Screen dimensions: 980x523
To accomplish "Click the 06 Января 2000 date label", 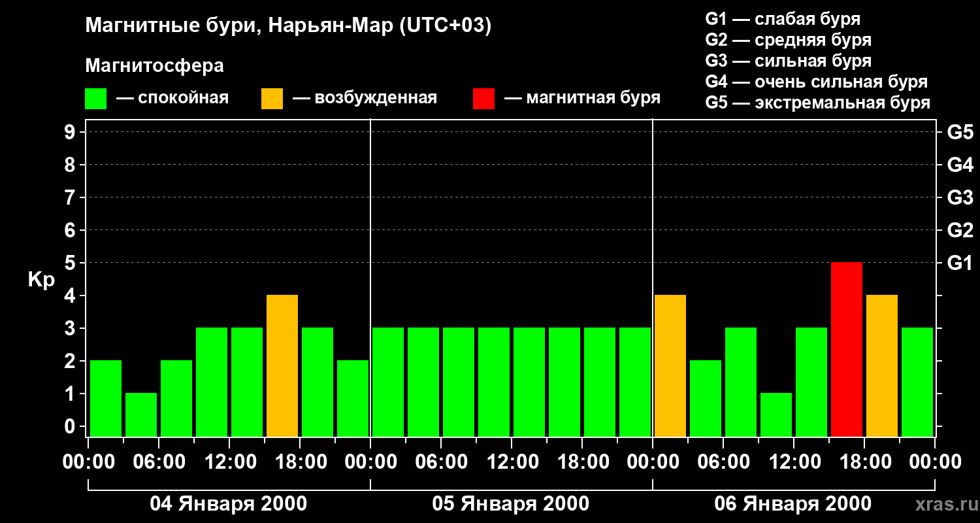I will click(793, 504).
